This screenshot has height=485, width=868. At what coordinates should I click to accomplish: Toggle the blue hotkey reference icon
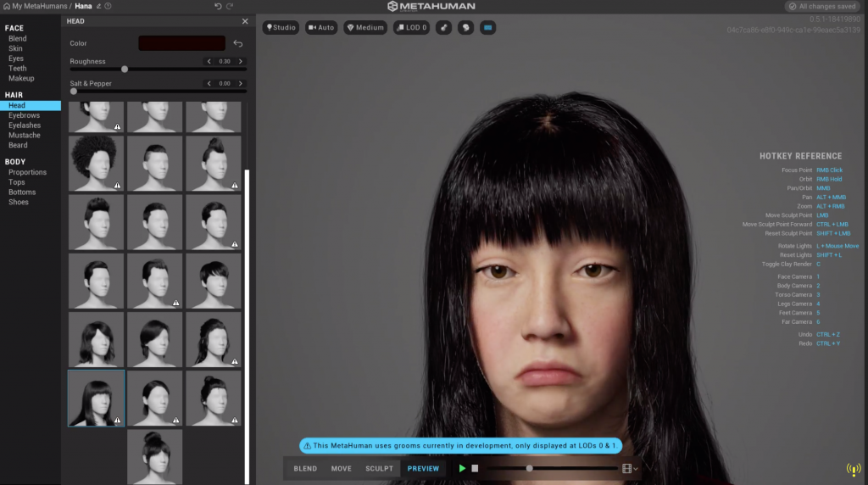[487, 27]
